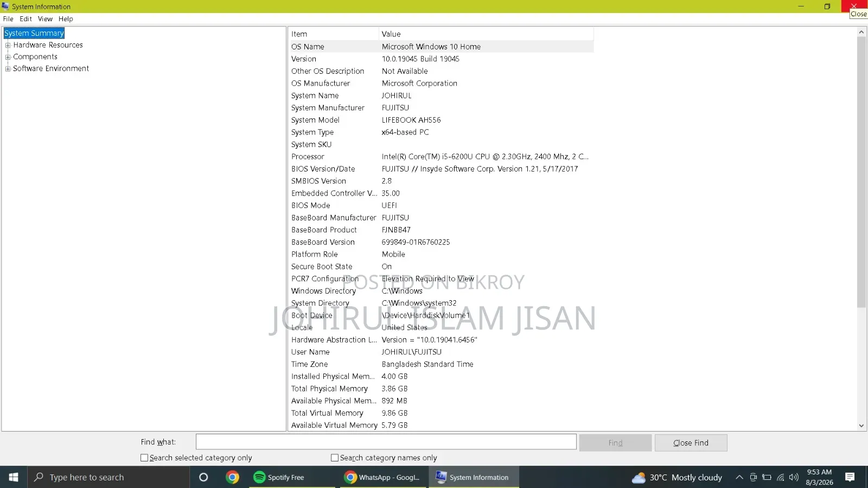Enable Search selected category only checkbox
Image resolution: width=868 pixels, height=488 pixels.
click(144, 458)
